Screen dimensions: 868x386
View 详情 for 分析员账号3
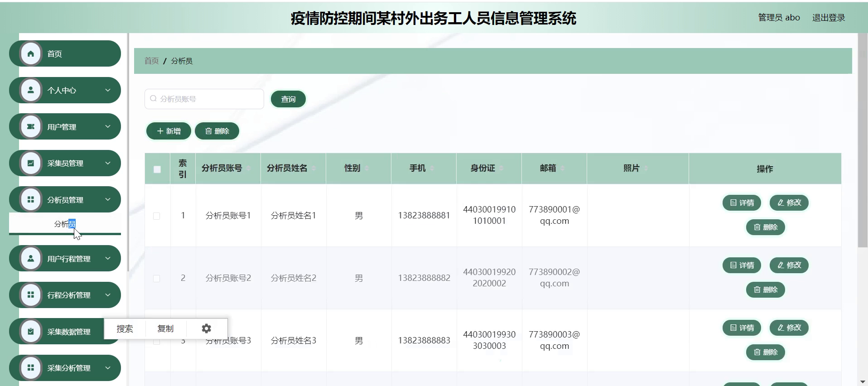click(742, 328)
